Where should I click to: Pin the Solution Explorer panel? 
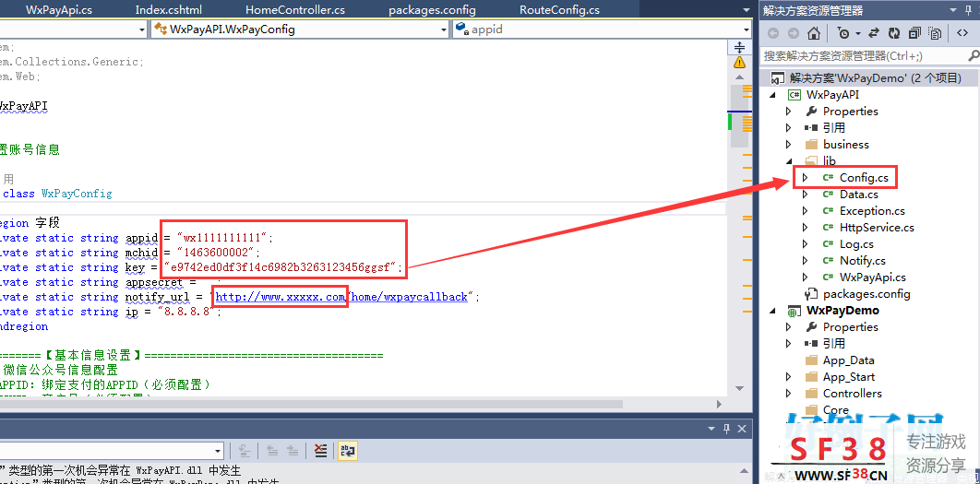pos(970,10)
